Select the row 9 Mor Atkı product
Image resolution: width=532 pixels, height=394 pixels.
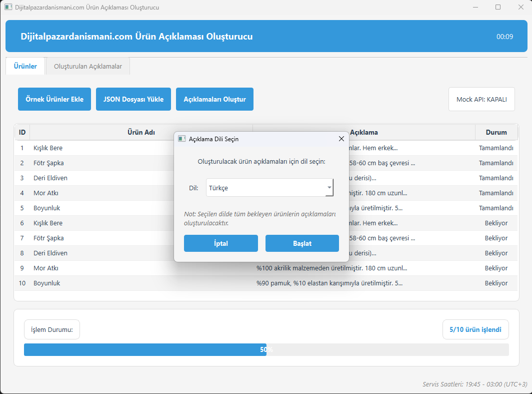(x=266, y=268)
